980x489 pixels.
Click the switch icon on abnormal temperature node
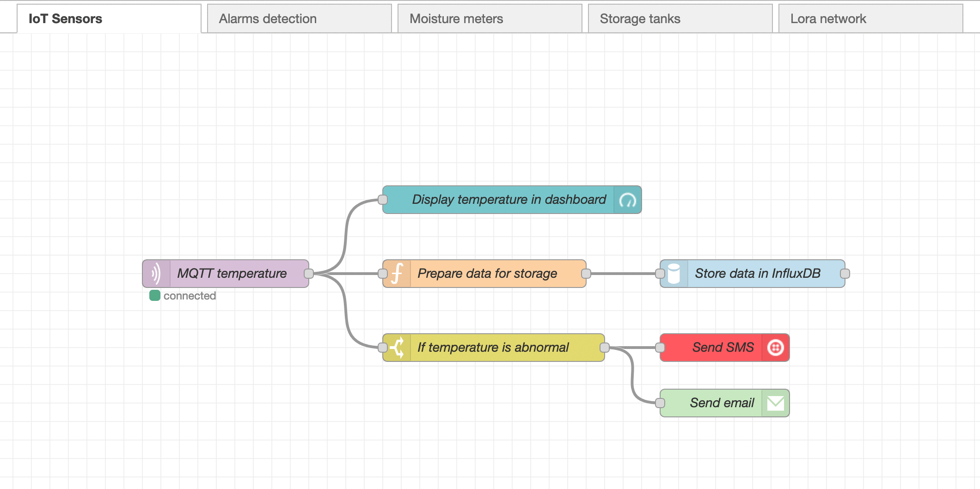(x=397, y=348)
